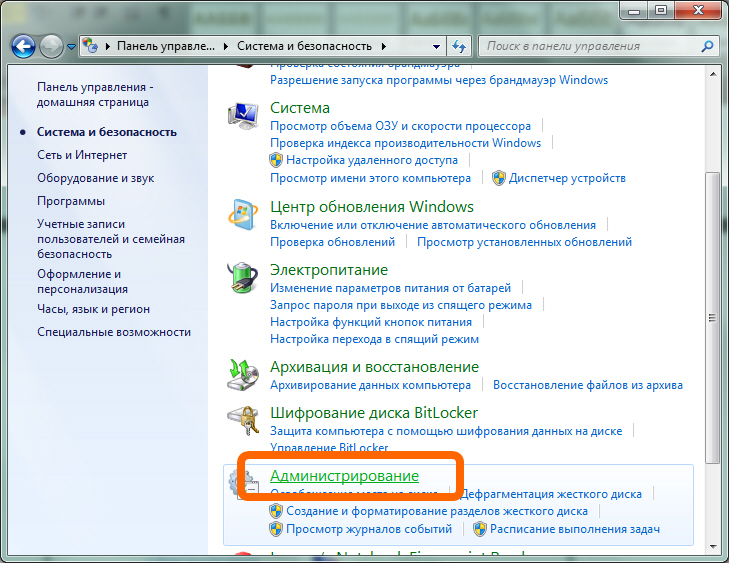Viewport: 729px width, 563px height.
Task: Click shield icon beside Настройка удаленного доступа
Action: (276, 160)
